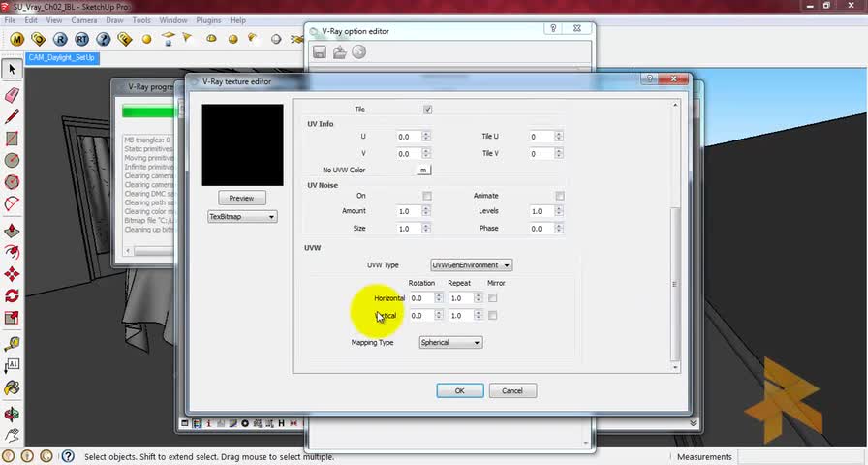The width and height of the screenshot is (868, 465).
Task: Click the Phase stepper arrows
Action: (559, 229)
